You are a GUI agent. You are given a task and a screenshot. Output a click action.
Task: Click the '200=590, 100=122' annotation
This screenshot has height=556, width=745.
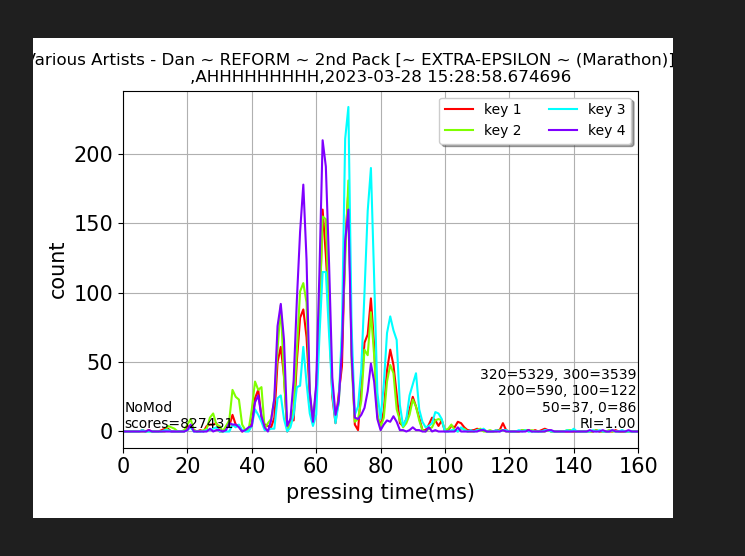click(567, 391)
